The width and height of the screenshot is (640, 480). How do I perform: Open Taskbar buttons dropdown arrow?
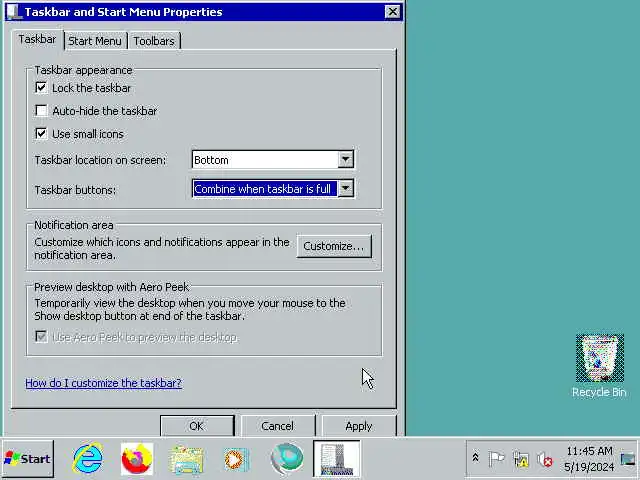(345, 189)
